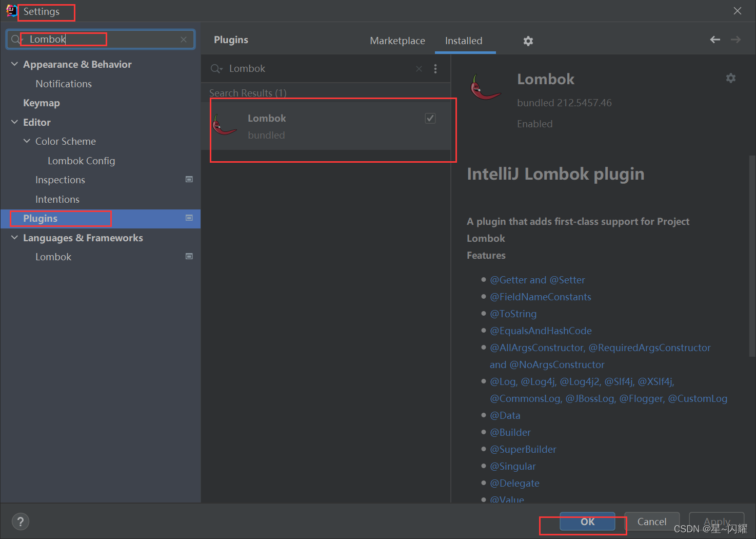Image resolution: width=756 pixels, height=539 pixels.
Task: Click the IntelliJ IDEA logo in title bar
Action: pos(11,11)
